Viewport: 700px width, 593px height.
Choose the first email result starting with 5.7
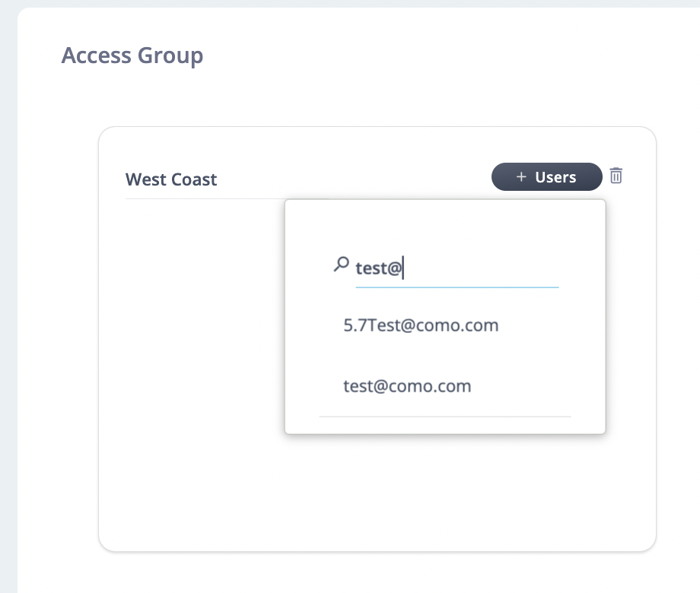(x=421, y=325)
